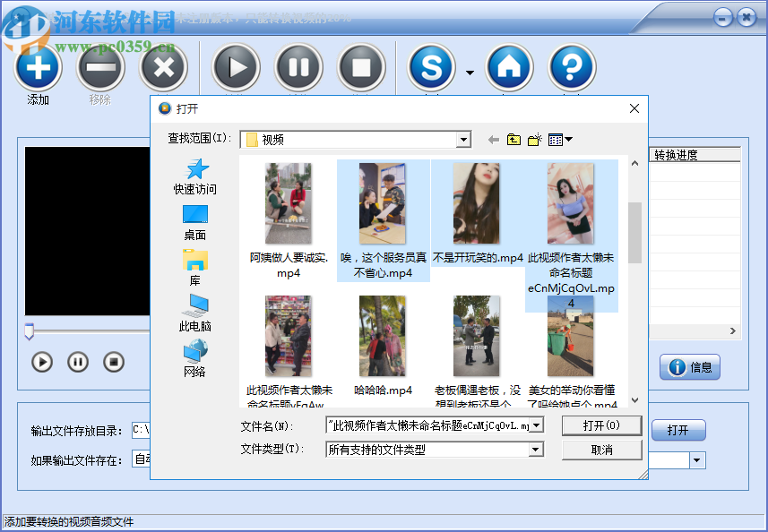Click the Pause toolbar icon
The height and width of the screenshot is (532, 768).
pyautogui.click(x=298, y=67)
